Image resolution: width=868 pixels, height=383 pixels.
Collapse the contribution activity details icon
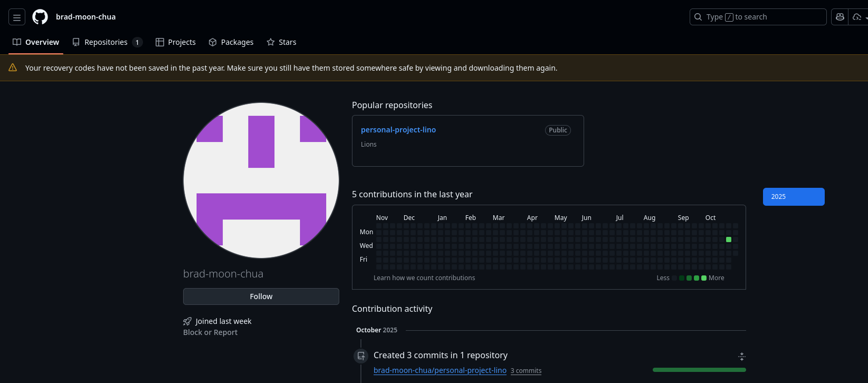pyautogui.click(x=741, y=357)
